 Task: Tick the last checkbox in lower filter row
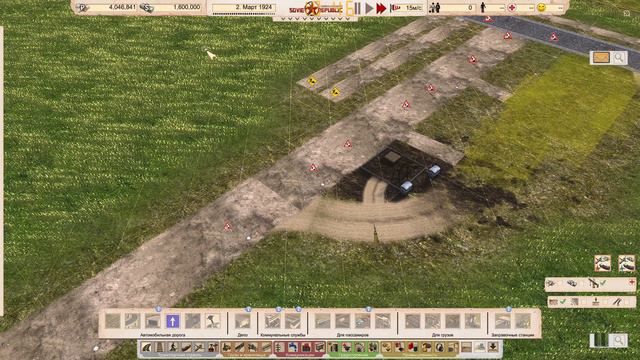pos(627,302)
